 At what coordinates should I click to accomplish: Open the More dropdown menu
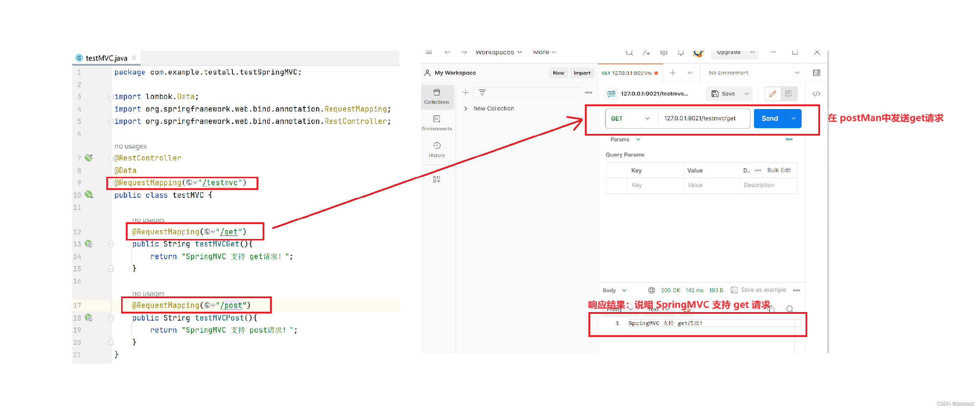click(x=544, y=53)
